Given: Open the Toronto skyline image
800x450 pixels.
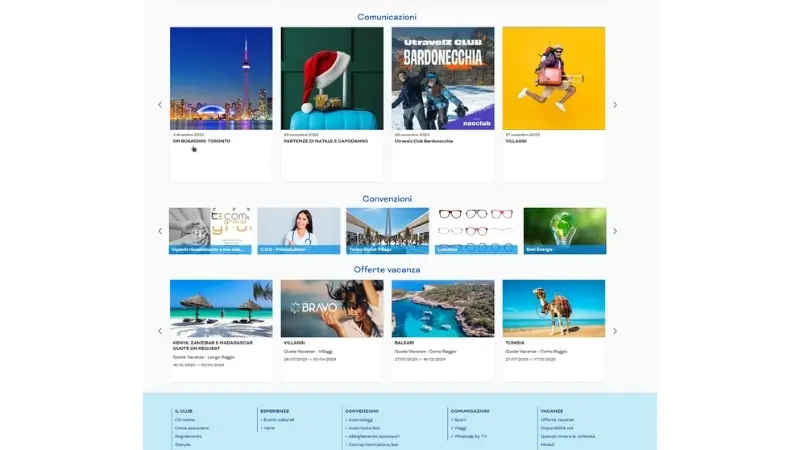Looking at the screenshot, I should 221,78.
